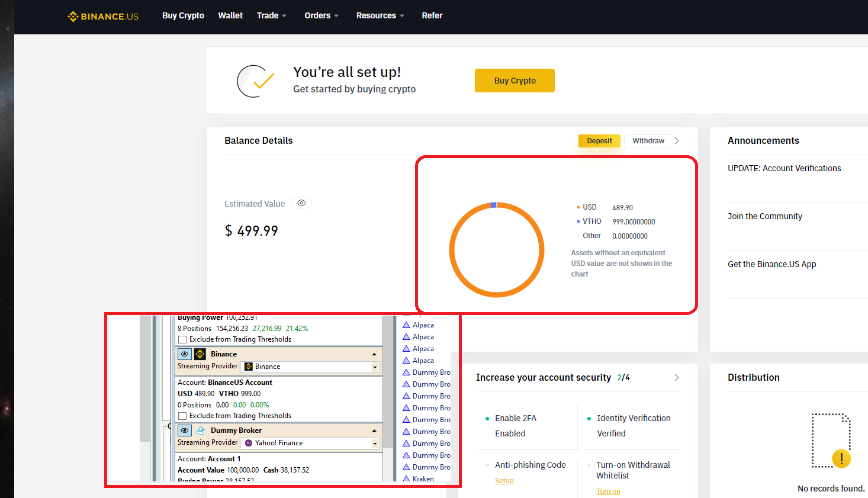Expand the Orders menu

[x=322, y=15]
